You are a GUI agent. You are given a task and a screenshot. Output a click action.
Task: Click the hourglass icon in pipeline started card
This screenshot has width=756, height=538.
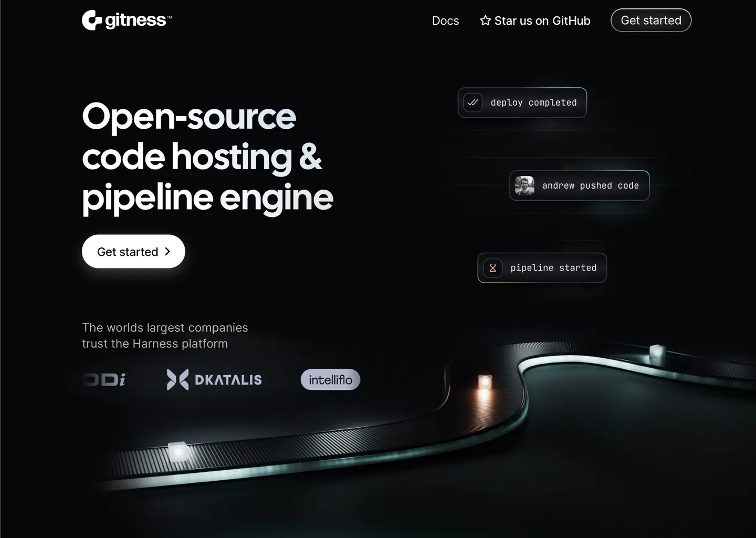pyautogui.click(x=492, y=267)
